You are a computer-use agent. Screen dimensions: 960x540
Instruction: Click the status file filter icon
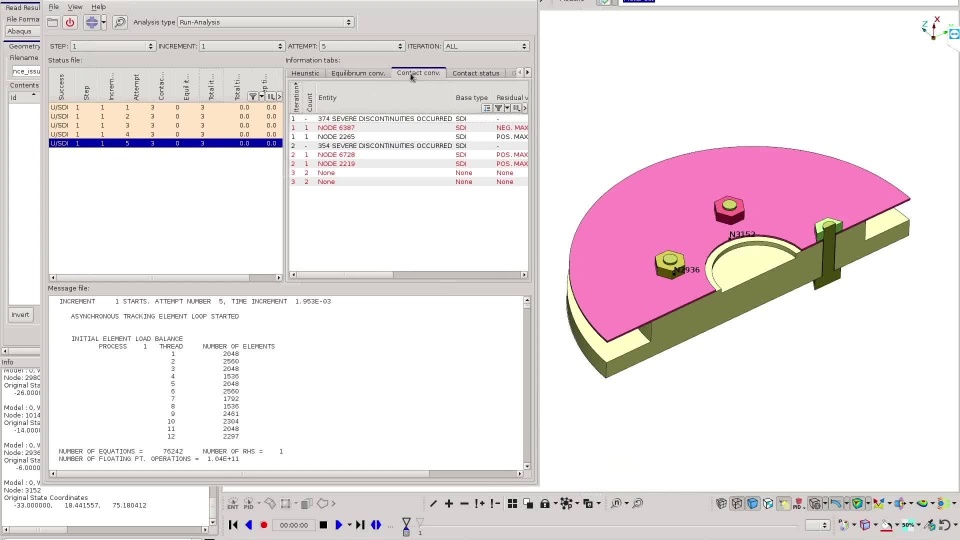tap(252, 97)
